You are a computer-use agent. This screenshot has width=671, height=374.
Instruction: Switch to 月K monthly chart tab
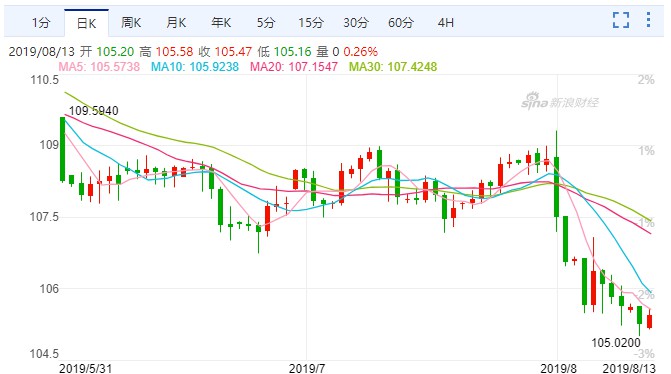(176, 23)
